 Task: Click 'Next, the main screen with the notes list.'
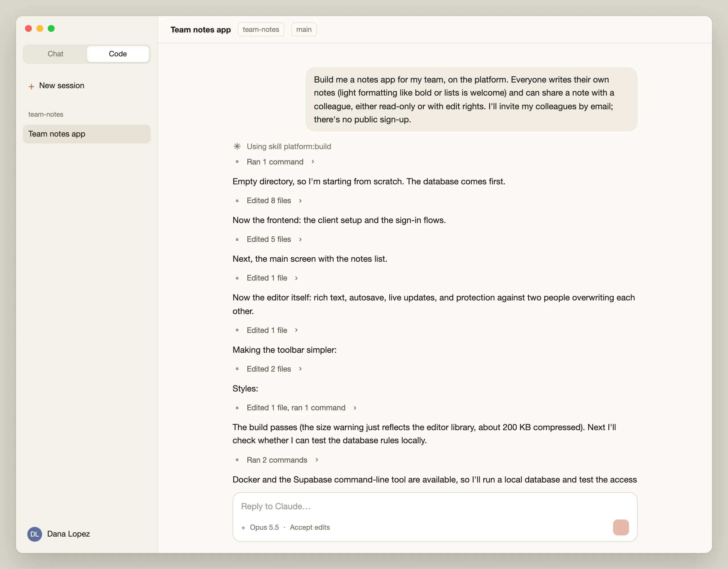click(310, 259)
